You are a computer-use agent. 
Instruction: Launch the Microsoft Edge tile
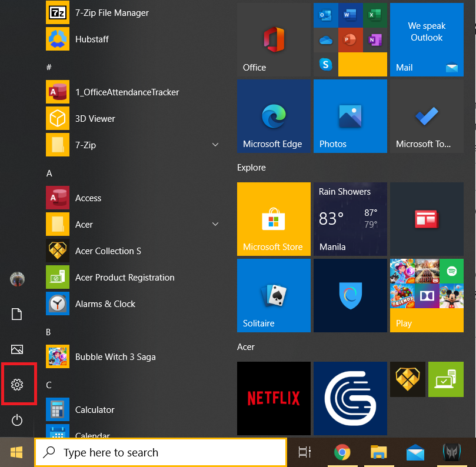(x=274, y=116)
